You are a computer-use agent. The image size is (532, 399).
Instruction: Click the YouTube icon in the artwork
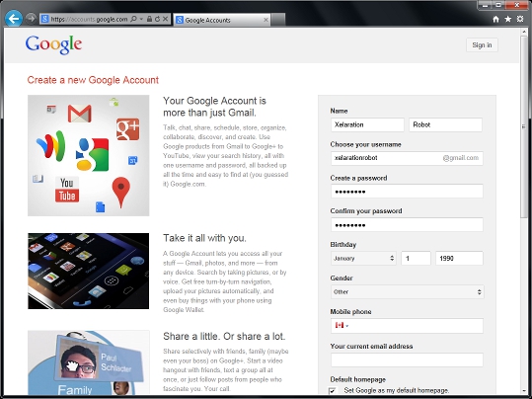point(67,190)
